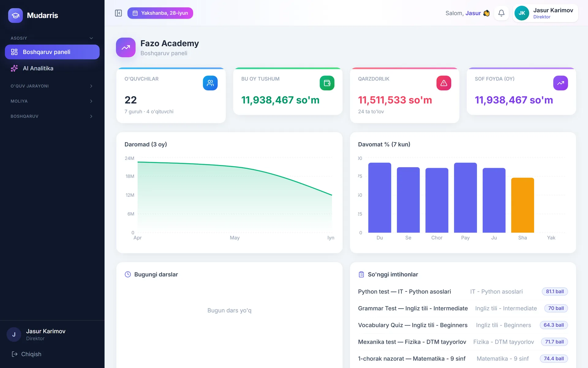Click the JK avatar in the header
This screenshot has width=588, height=368.
tap(522, 13)
